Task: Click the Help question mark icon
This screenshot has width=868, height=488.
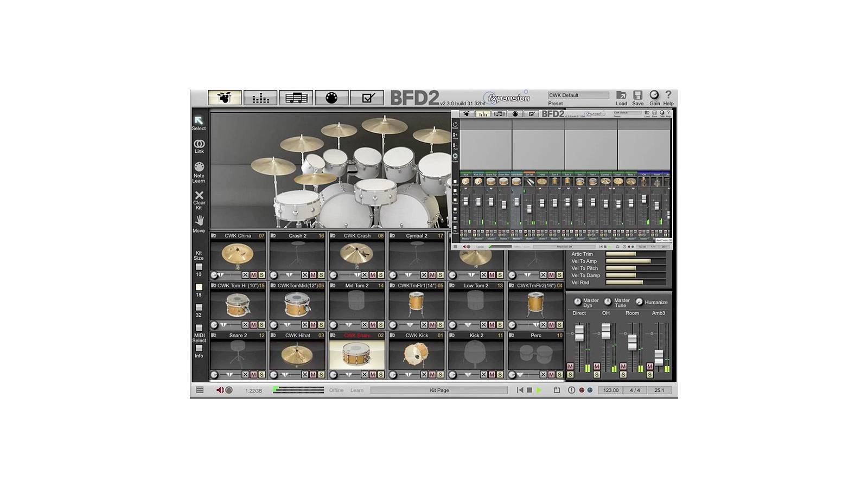Action: point(668,95)
